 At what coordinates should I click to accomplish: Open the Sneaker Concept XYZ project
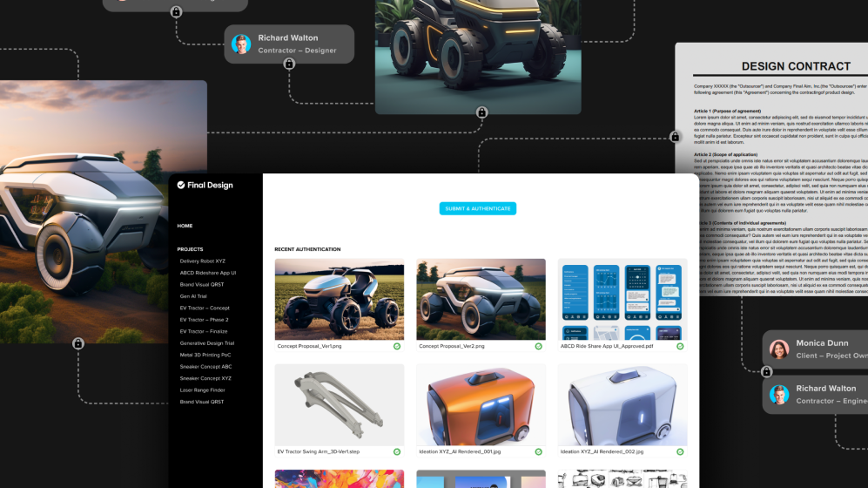pyautogui.click(x=205, y=378)
